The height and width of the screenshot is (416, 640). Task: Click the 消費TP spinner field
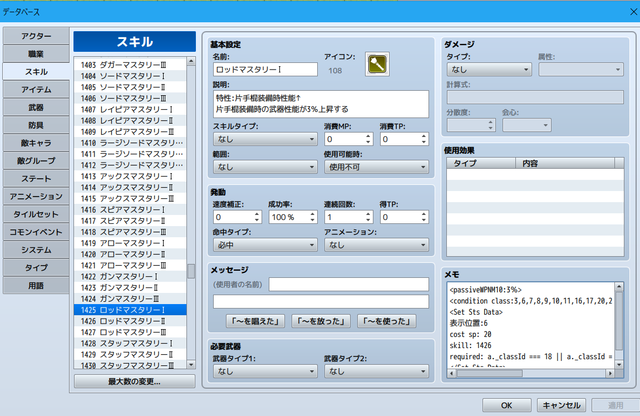coord(404,139)
